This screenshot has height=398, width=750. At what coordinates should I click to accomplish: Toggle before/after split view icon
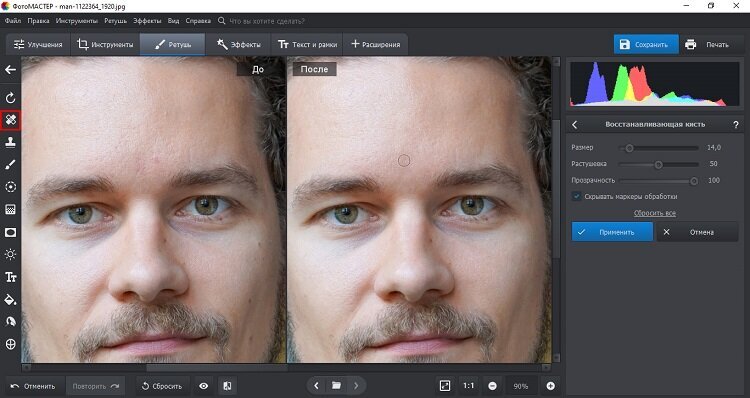tap(228, 386)
